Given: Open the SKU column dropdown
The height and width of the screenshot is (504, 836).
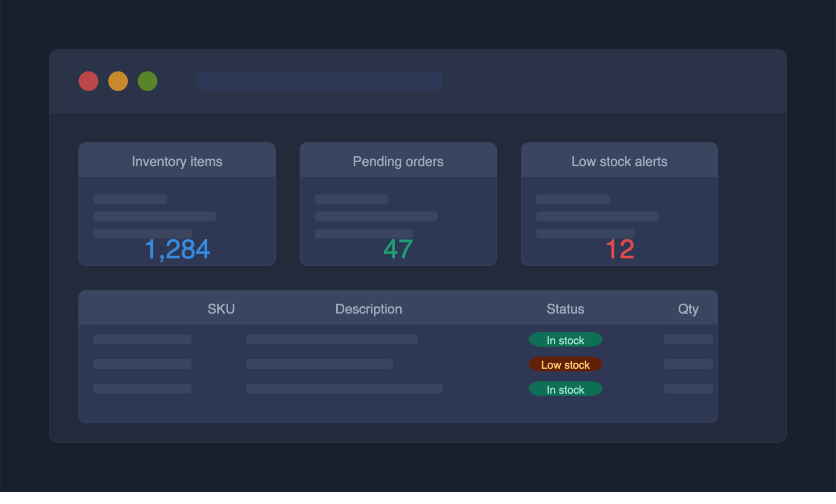Looking at the screenshot, I should tap(221, 309).
